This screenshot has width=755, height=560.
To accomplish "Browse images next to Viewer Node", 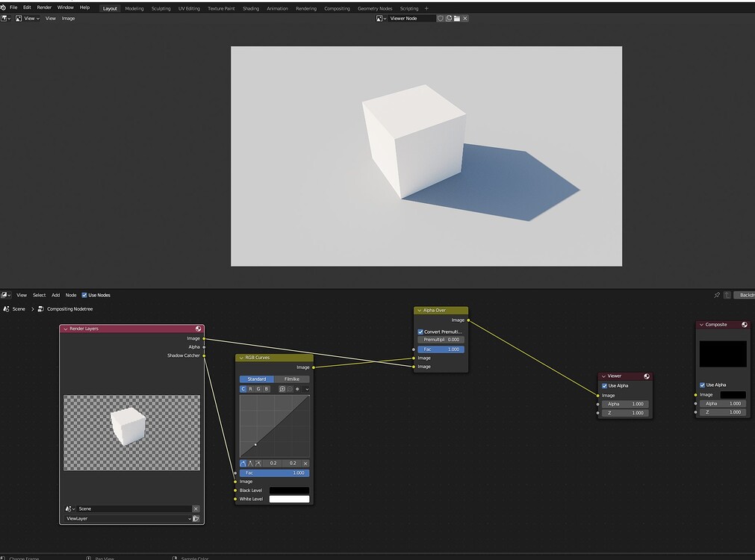I will [382, 19].
